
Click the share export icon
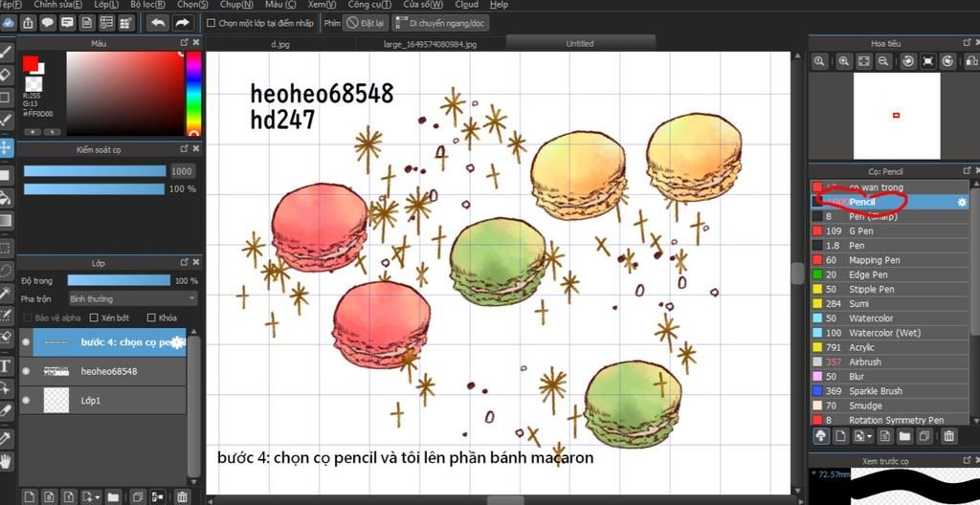28,23
